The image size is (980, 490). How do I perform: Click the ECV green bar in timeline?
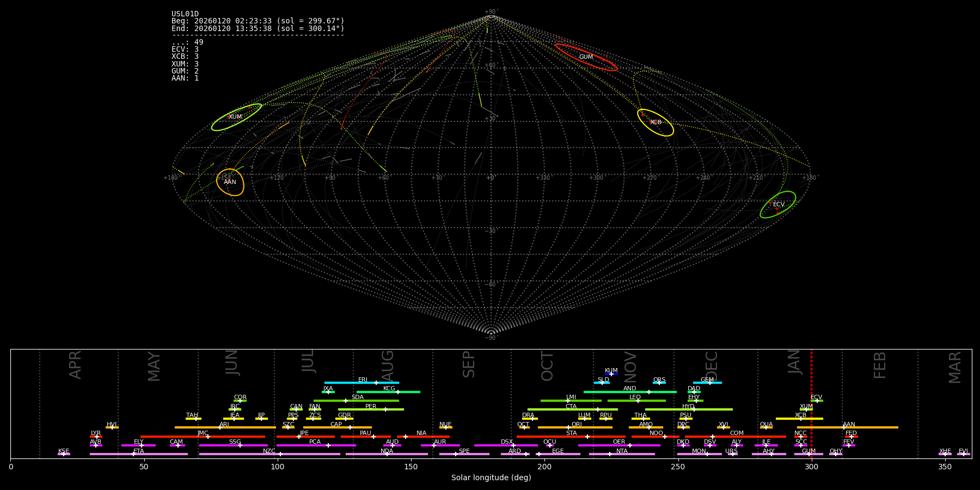[x=817, y=401]
